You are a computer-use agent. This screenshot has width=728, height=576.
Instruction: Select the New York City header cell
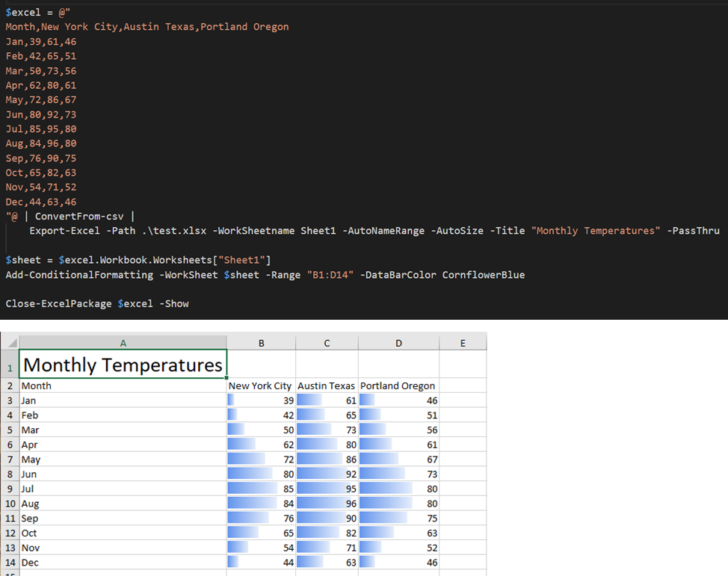(261, 386)
